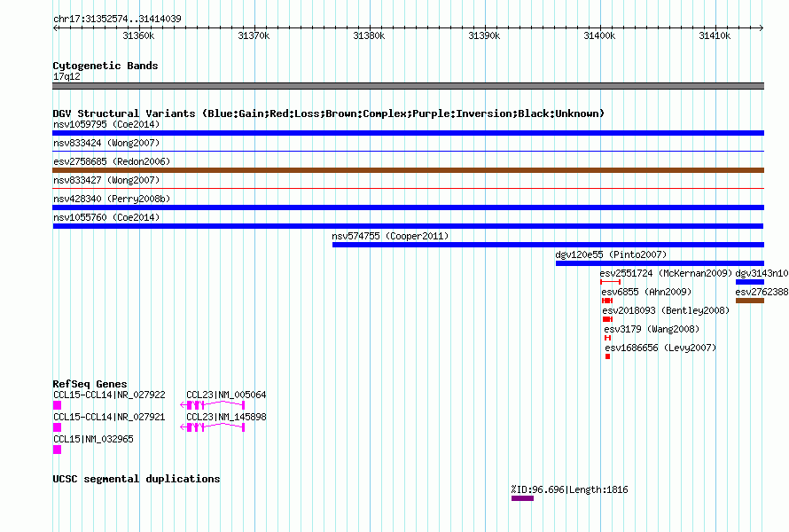
Task: Click the %ID:96.696|Length:1816 label
Action: (570, 489)
